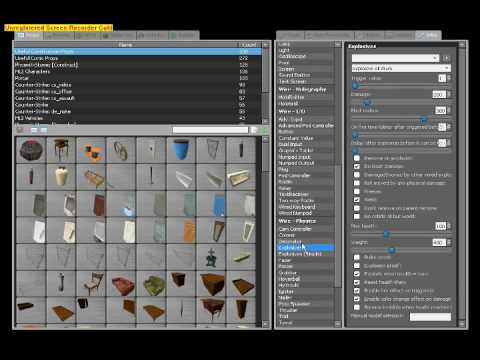Select the blue panel prop thumbnail
Screen dimensions: 480x360
[211, 203]
